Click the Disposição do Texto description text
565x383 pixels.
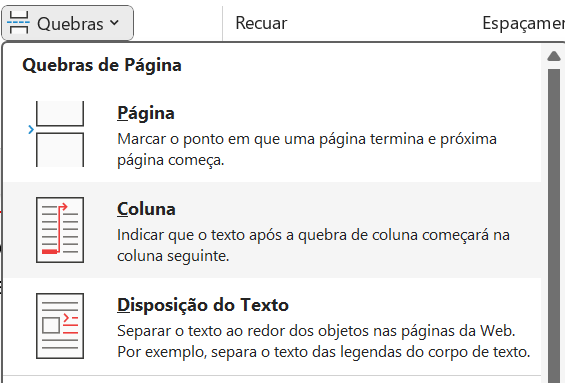point(324,341)
